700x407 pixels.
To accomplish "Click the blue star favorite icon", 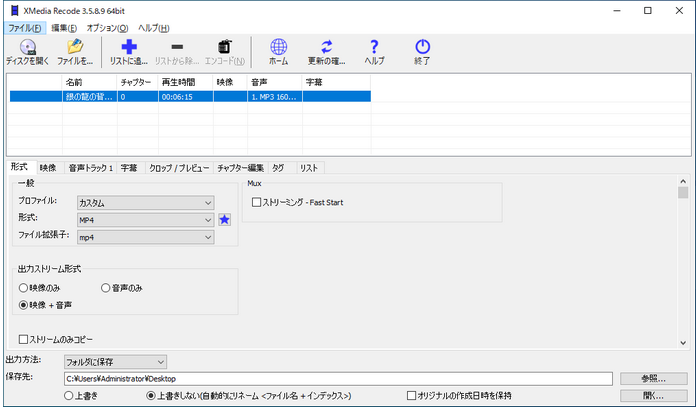I will pyautogui.click(x=225, y=220).
